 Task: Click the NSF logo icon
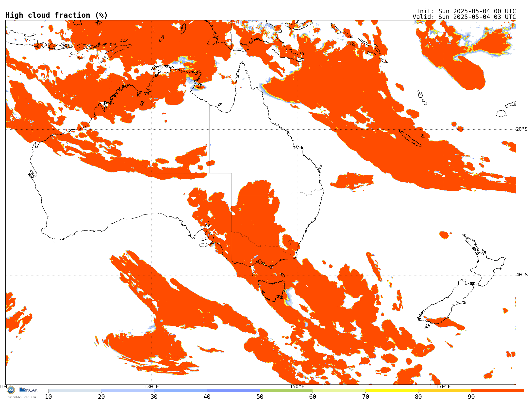click(x=11, y=390)
